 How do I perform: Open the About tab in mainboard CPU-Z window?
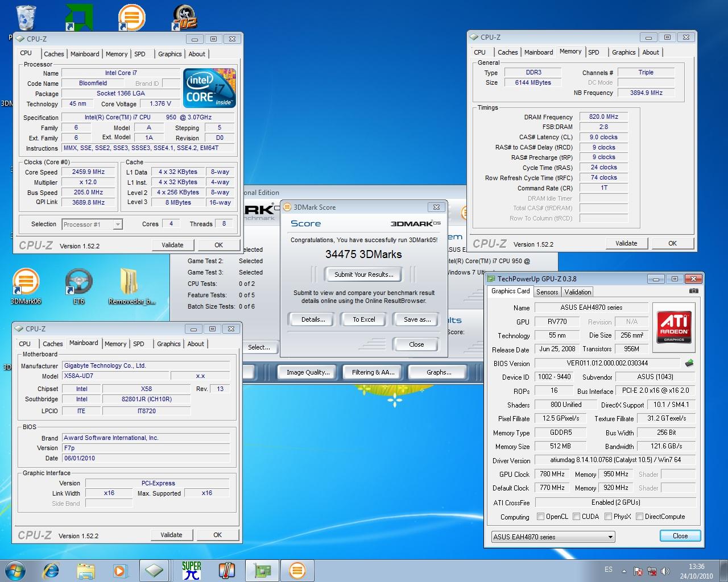point(196,344)
